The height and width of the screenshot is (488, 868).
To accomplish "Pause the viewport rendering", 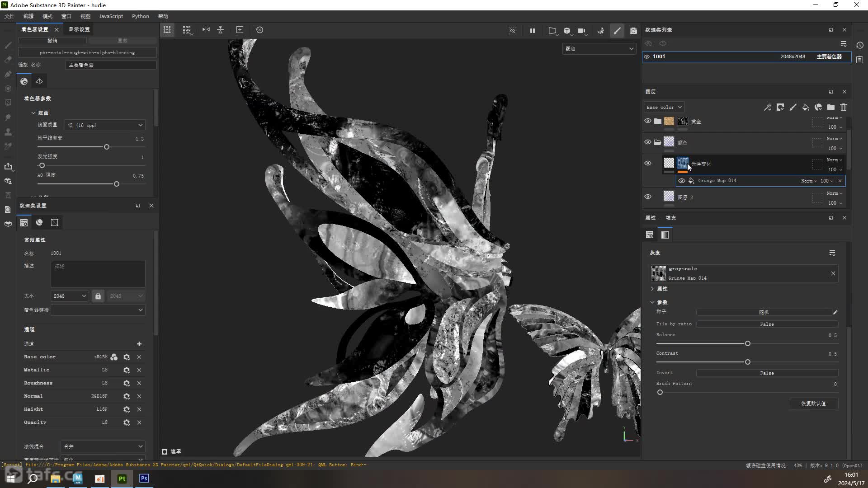I will tap(533, 31).
